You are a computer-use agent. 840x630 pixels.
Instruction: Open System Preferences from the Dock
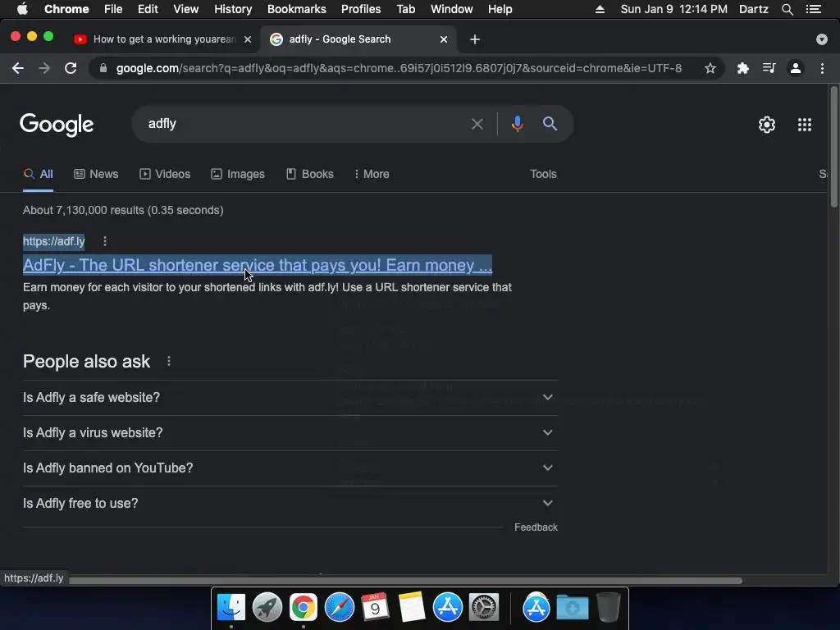(484, 608)
